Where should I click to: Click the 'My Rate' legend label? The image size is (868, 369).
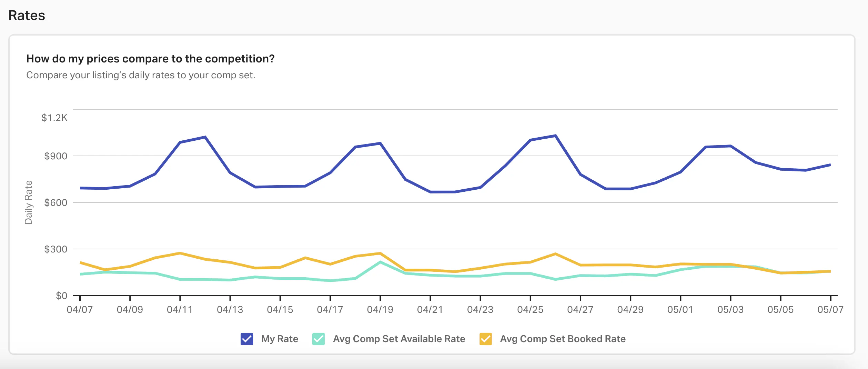pyautogui.click(x=280, y=339)
